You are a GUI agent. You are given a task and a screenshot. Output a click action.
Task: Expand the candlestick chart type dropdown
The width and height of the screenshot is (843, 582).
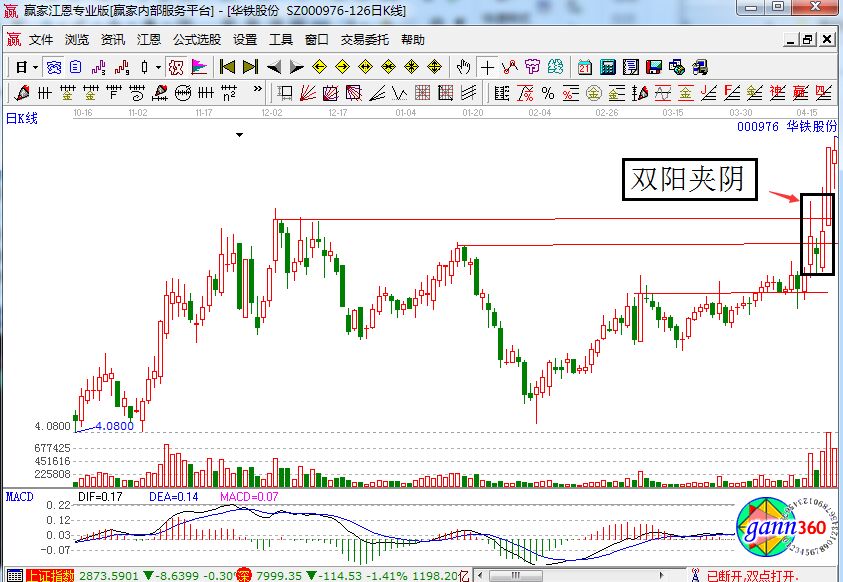(x=158, y=67)
